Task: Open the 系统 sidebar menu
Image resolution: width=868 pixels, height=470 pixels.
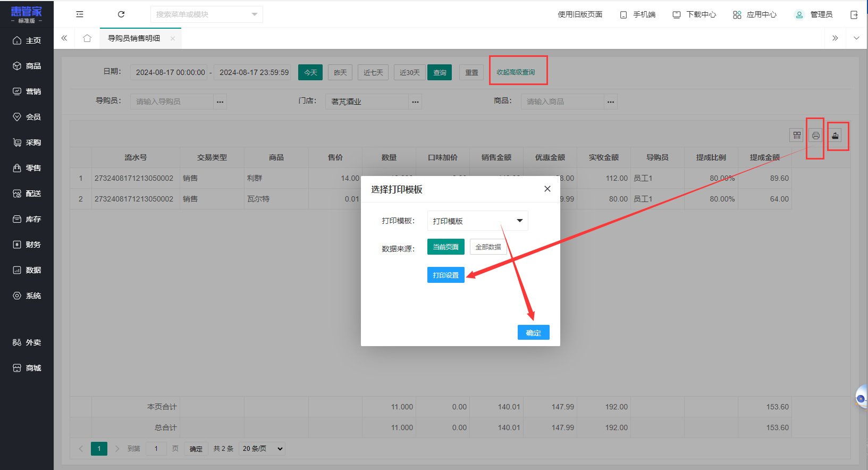Action: (27, 296)
